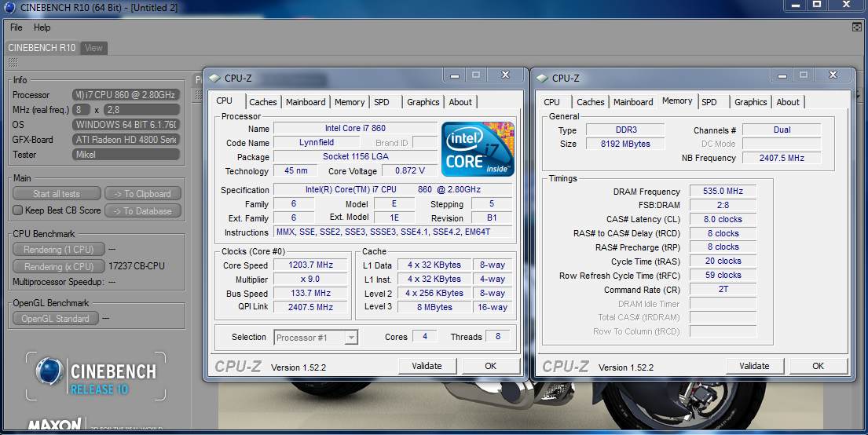
Task: Switch to CPU tab in the right CPU-Z window
Action: [x=551, y=102]
